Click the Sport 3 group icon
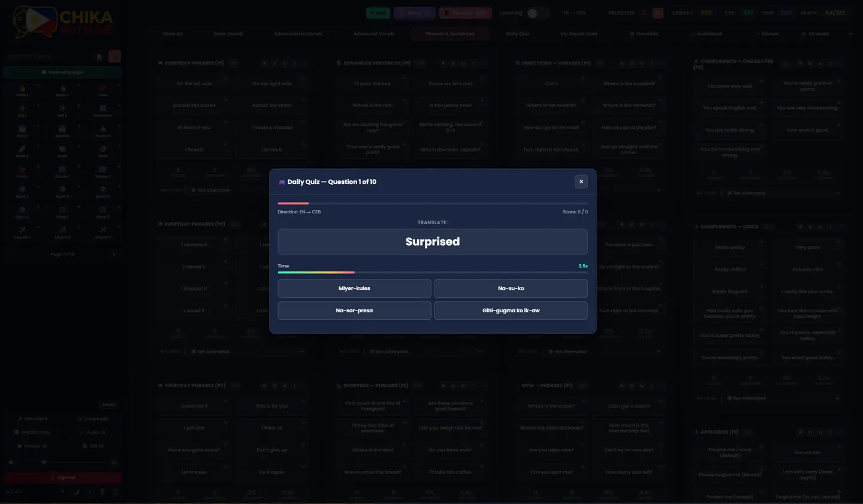This screenshot has height=504, width=863. coord(102,192)
